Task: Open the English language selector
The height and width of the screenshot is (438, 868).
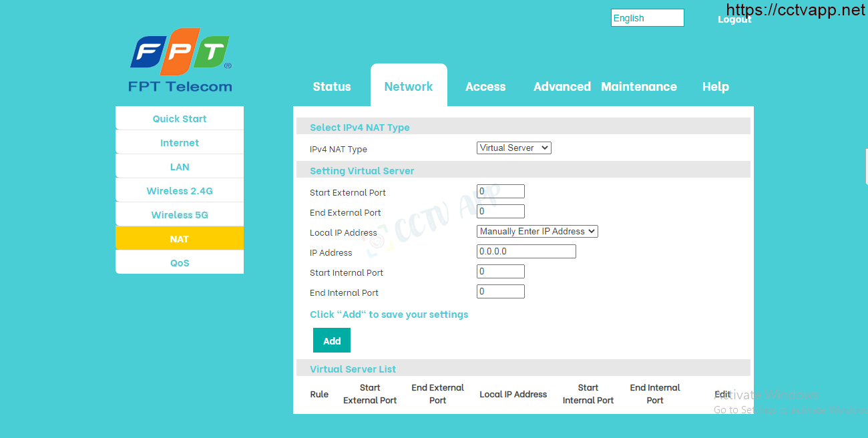Action: (647, 18)
